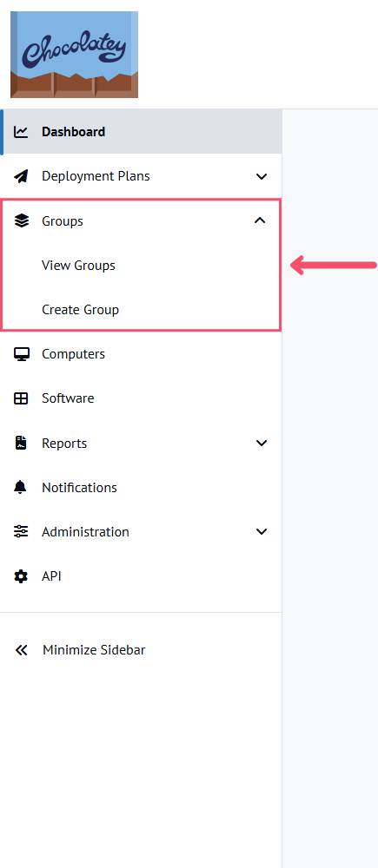378x868 pixels.
Task: Click the Administration sliders icon
Action: click(x=21, y=531)
